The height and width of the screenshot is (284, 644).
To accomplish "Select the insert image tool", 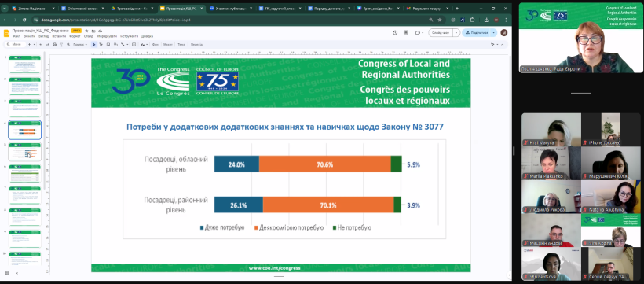I will [x=108, y=45].
